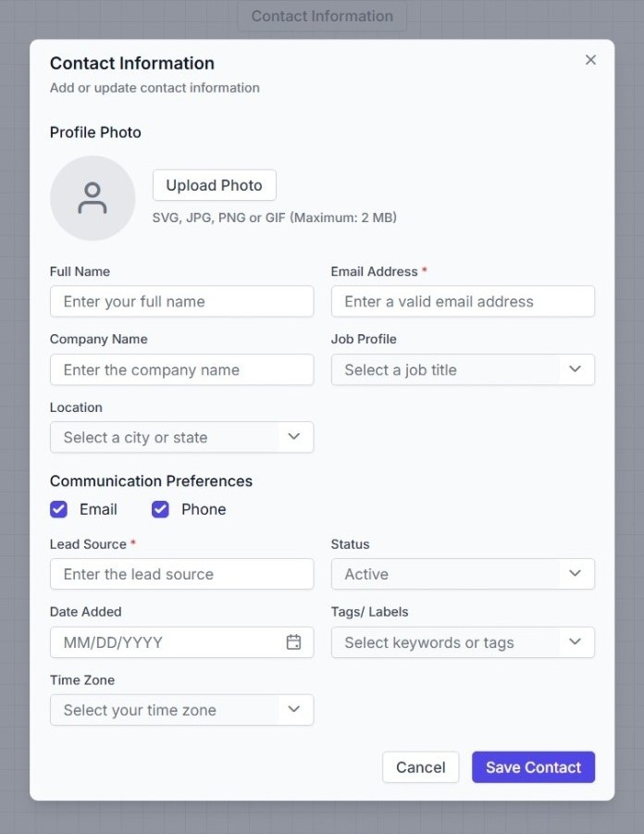The width and height of the screenshot is (644, 834).
Task: Click the Date Added MM/DD/YYYY field
Action: (x=167, y=642)
